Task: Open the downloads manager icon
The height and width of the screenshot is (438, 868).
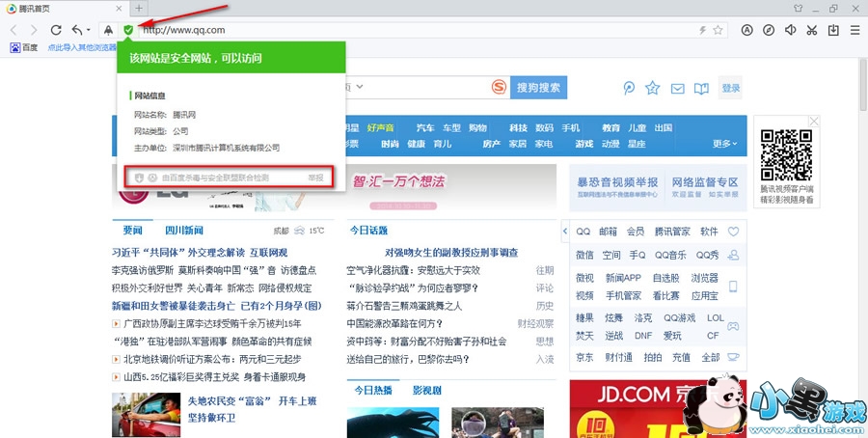Action: point(833,30)
